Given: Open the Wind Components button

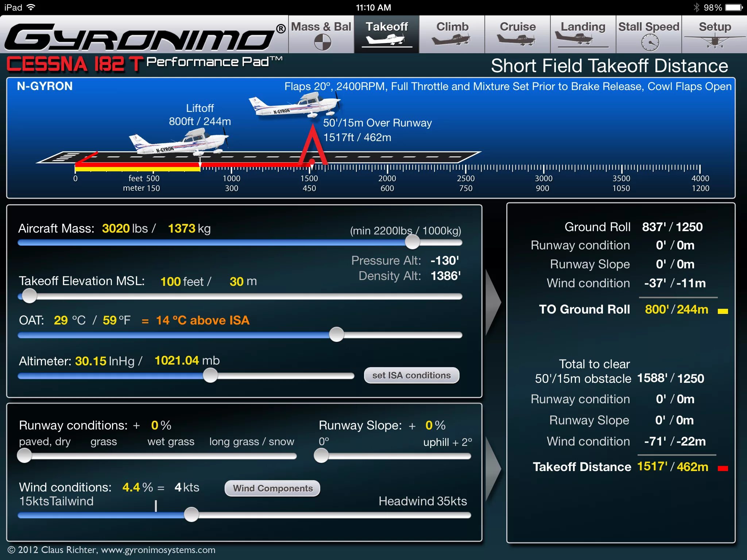Looking at the screenshot, I should pyautogui.click(x=272, y=488).
